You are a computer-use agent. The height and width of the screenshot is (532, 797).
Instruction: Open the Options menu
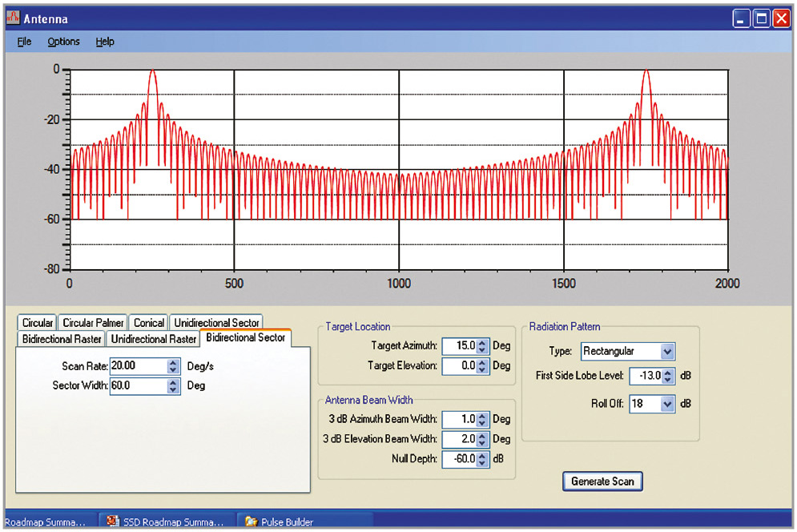(63, 42)
